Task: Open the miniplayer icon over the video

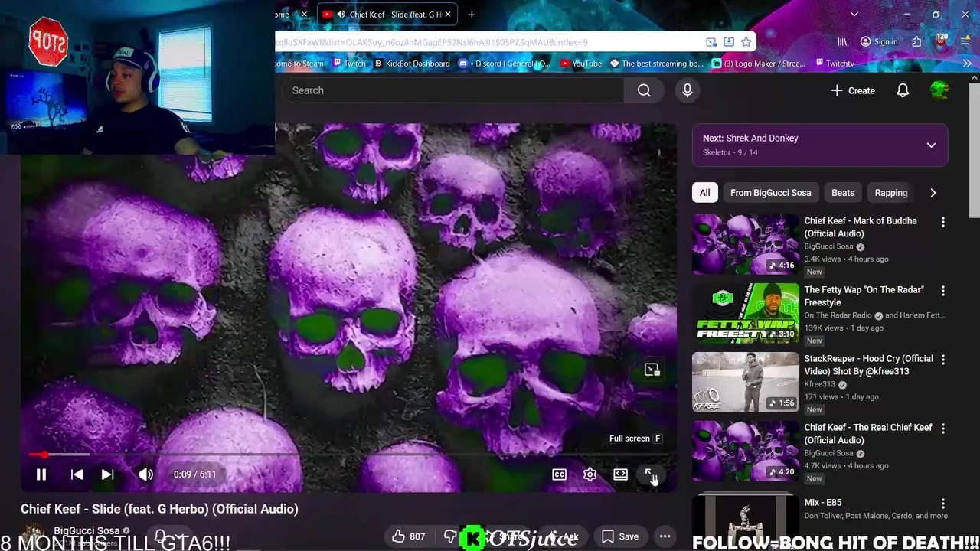Action: 652,370
